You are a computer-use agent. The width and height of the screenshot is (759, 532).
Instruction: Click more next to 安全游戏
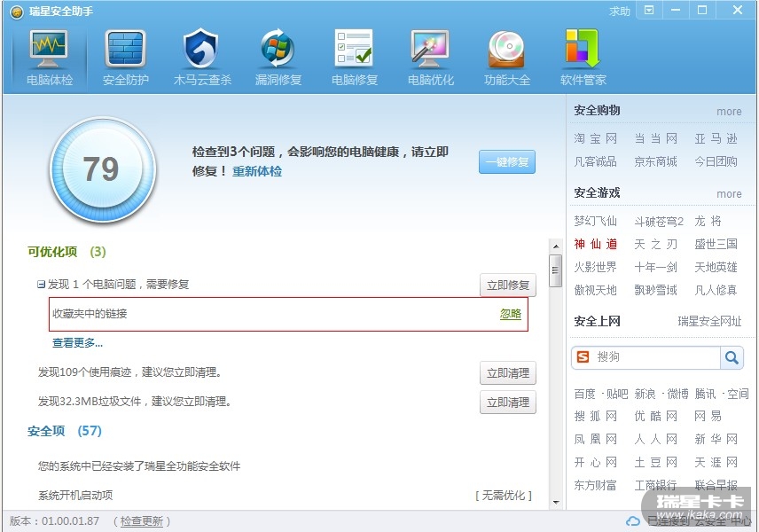click(x=729, y=194)
